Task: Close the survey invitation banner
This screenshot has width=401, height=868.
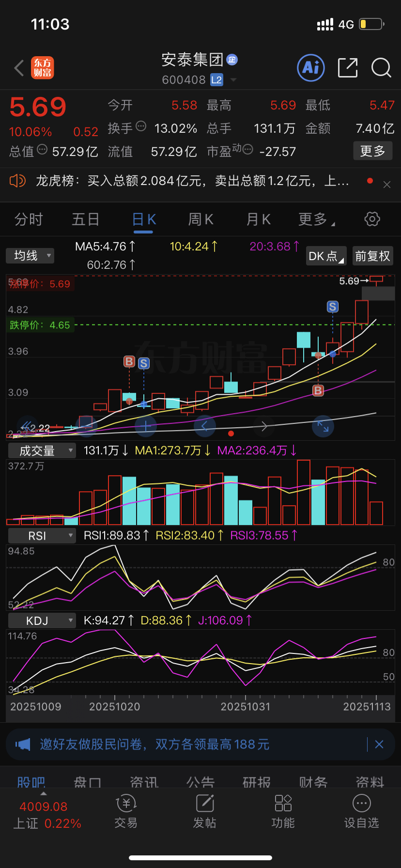Action: click(x=379, y=744)
